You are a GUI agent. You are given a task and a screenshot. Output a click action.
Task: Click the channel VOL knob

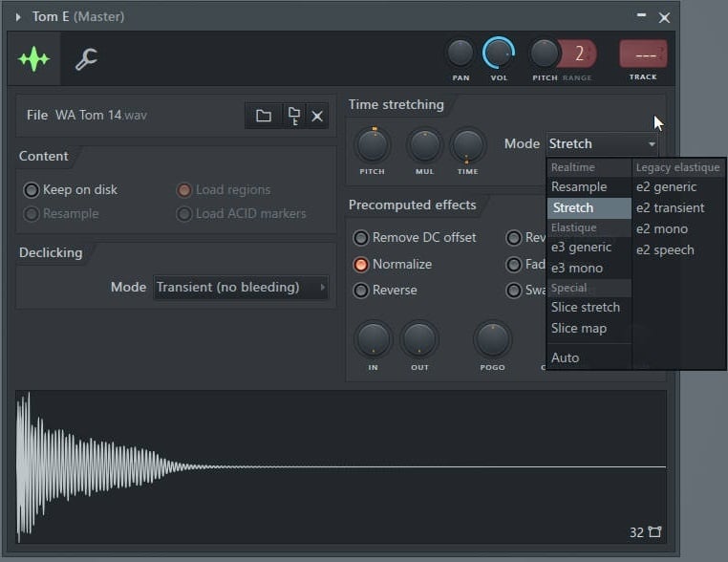tap(499, 53)
